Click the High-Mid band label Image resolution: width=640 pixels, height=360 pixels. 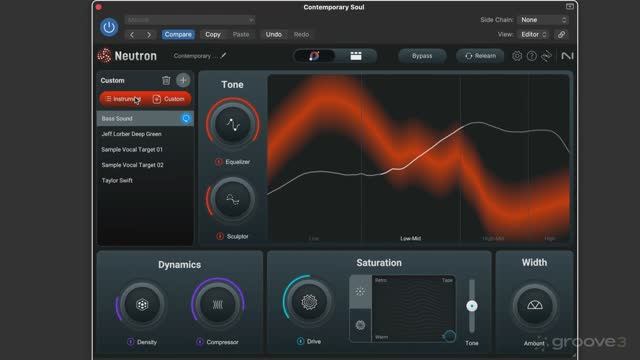pos(493,238)
